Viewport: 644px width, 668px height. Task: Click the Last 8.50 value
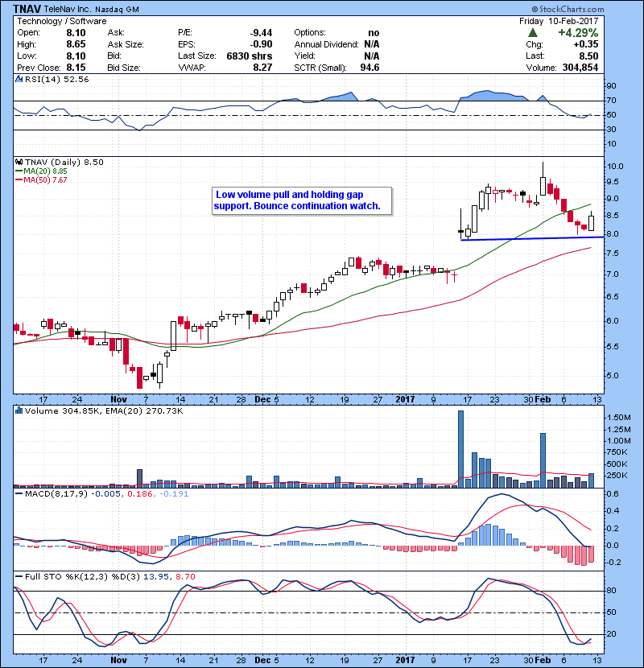588,56
